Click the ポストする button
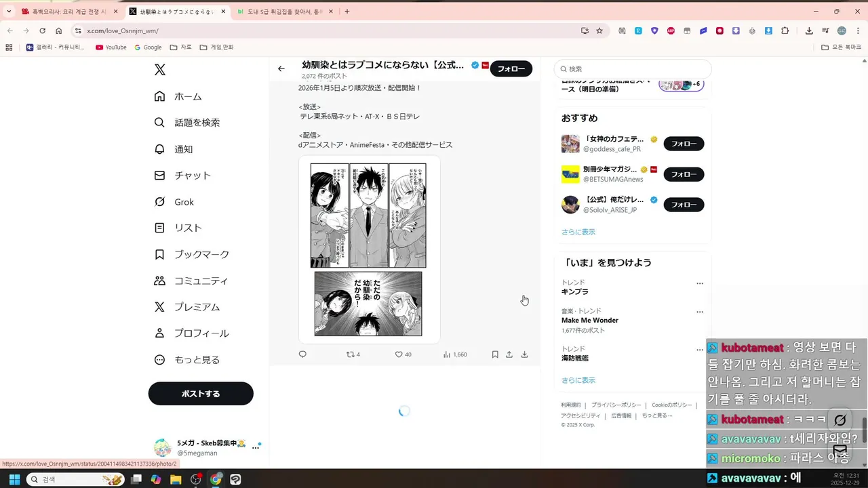868x488 pixels. 201,394
